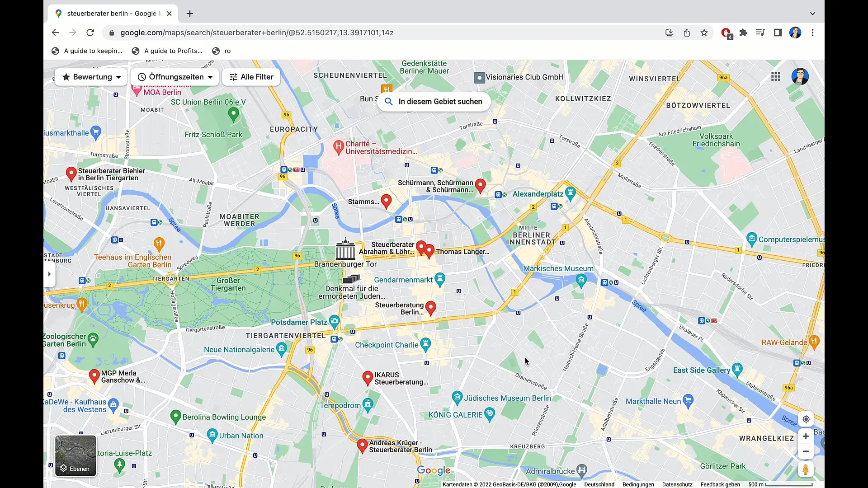The width and height of the screenshot is (868, 488).
Task: Expand the Öffnungszeiten filter dropdown
Action: [175, 77]
